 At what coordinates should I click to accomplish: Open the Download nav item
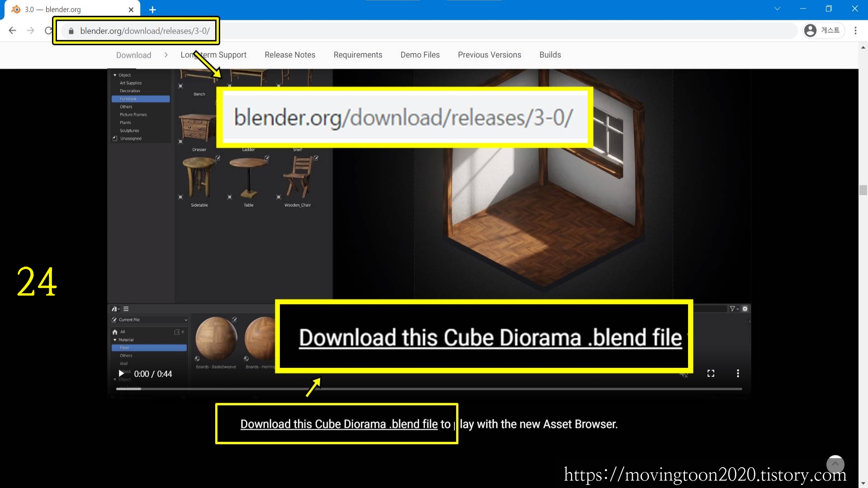[x=133, y=55]
